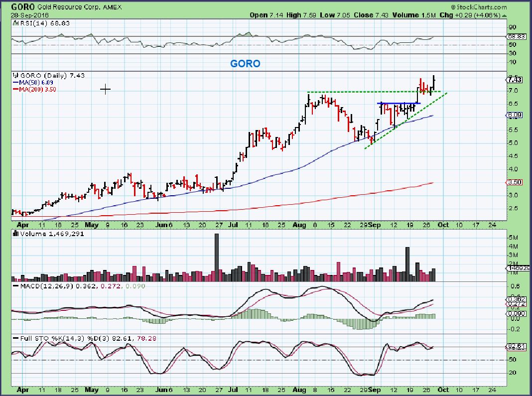Click the Jul label under the price chart
Viewport: 532px width, 396px height.
(233, 225)
